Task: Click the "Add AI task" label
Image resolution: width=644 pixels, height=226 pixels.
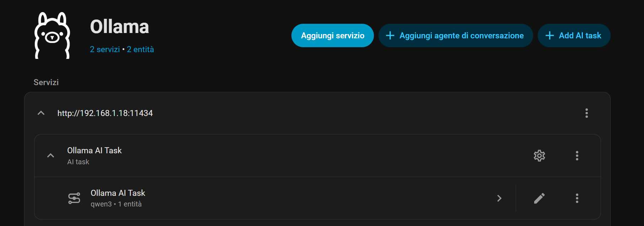Action: click(580, 35)
